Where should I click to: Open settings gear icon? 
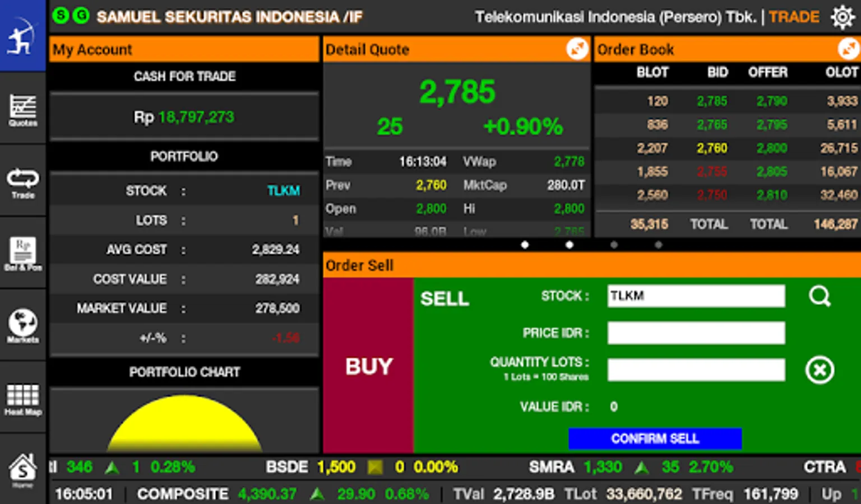(843, 17)
